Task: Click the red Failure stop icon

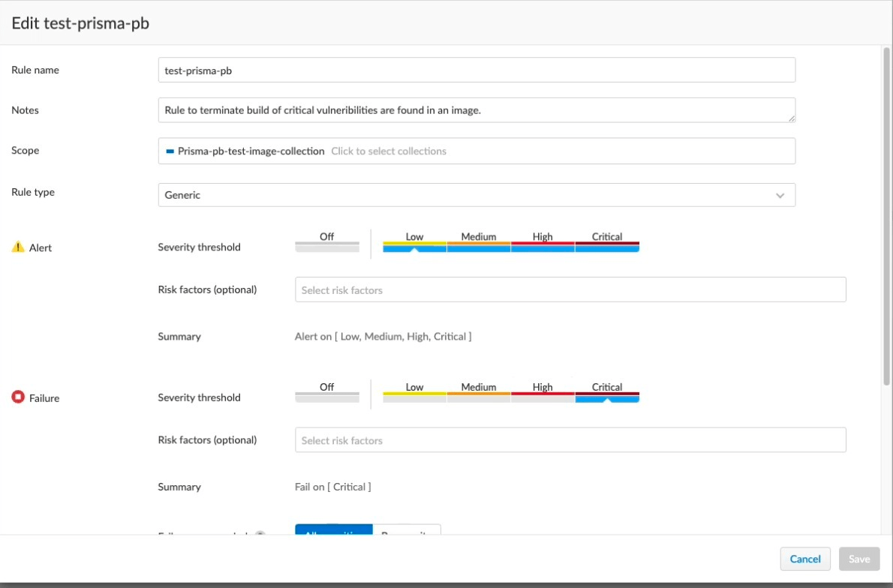Action: (18, 397)
